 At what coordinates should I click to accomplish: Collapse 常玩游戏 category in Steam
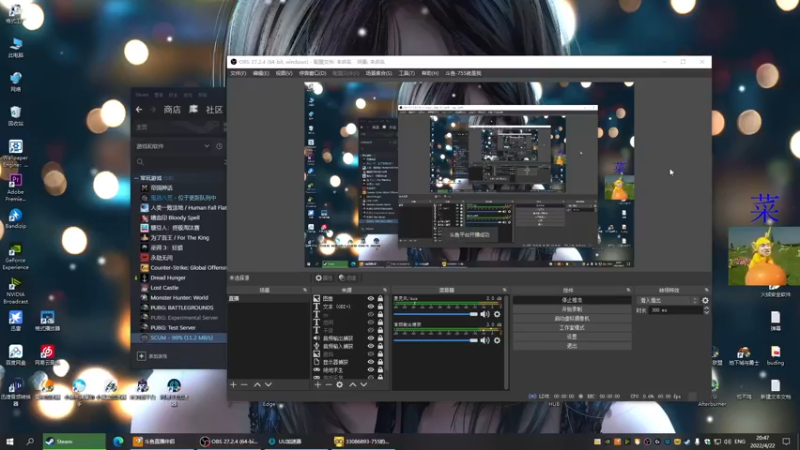137,178
